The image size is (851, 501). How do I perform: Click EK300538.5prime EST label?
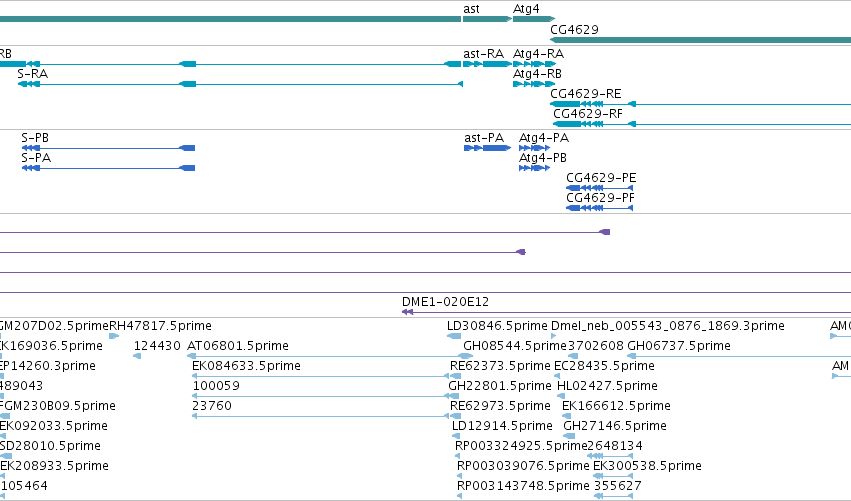[x=647, y=466]
